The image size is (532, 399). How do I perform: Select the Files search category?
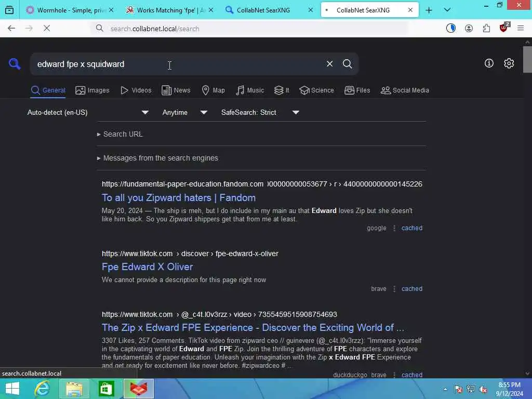pos(357,90)
